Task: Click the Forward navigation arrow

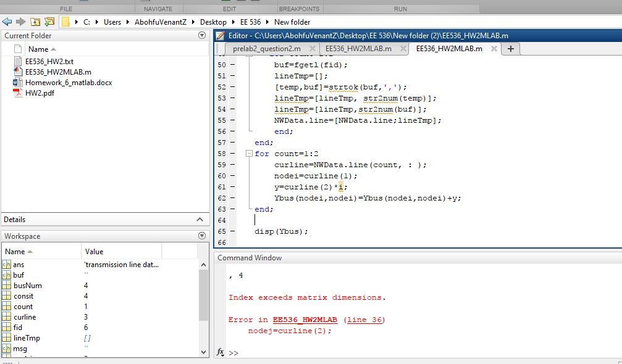Action: point(20,22)
